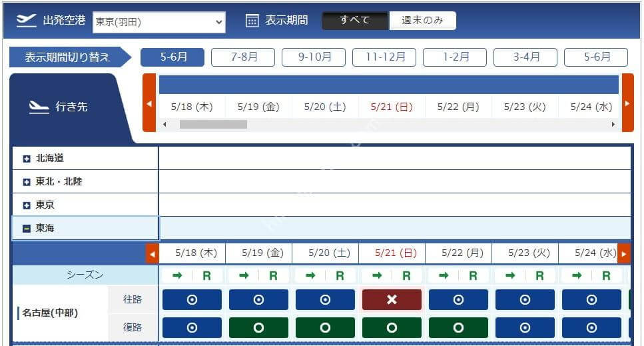Open the departure airport dropdown 東京(羽田)
Image resolution: width=644 pixels, height=346 pixels.
click(x=159, y=22)
